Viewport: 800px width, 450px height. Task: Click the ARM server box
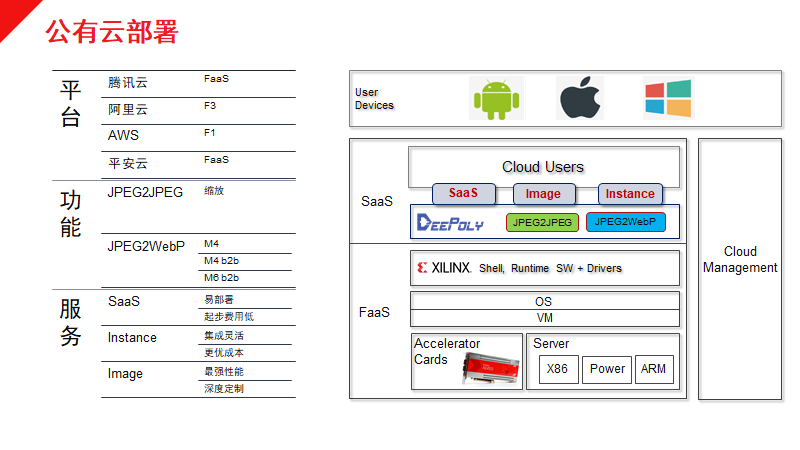click(x=654, y=369)
